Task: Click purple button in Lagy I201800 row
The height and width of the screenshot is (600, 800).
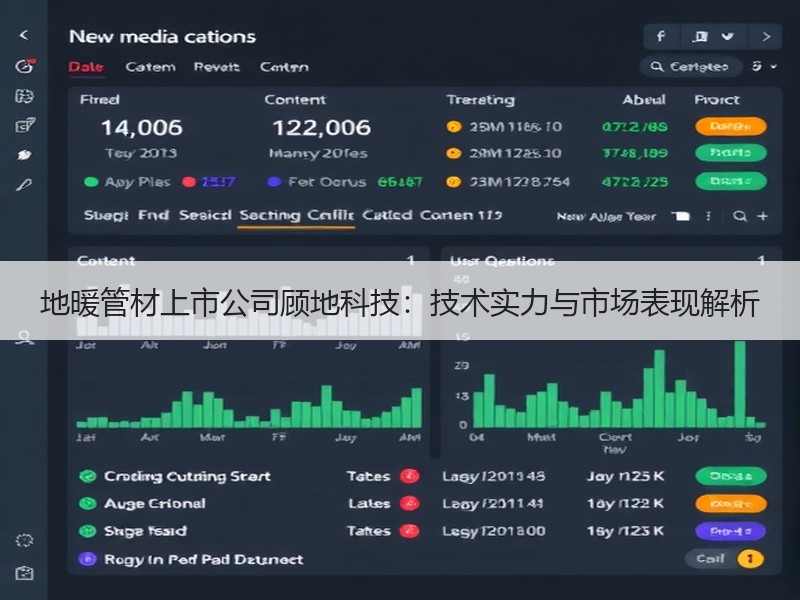Action: coord(731,532)
